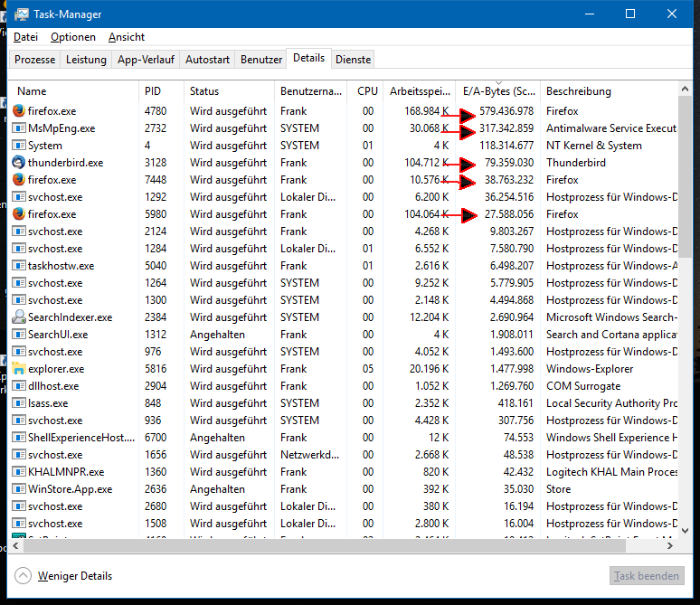Click the Firefox icon for PID 4780
700x605 pixels.
19,110
